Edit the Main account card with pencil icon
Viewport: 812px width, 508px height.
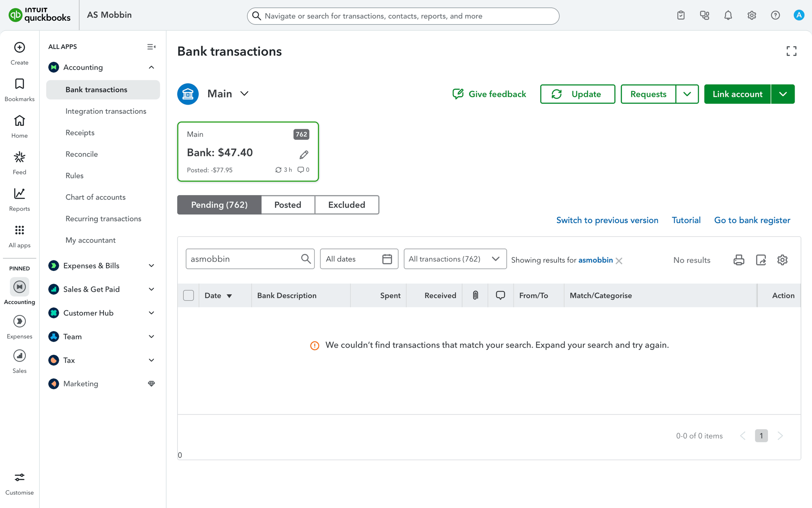(304, 155)
